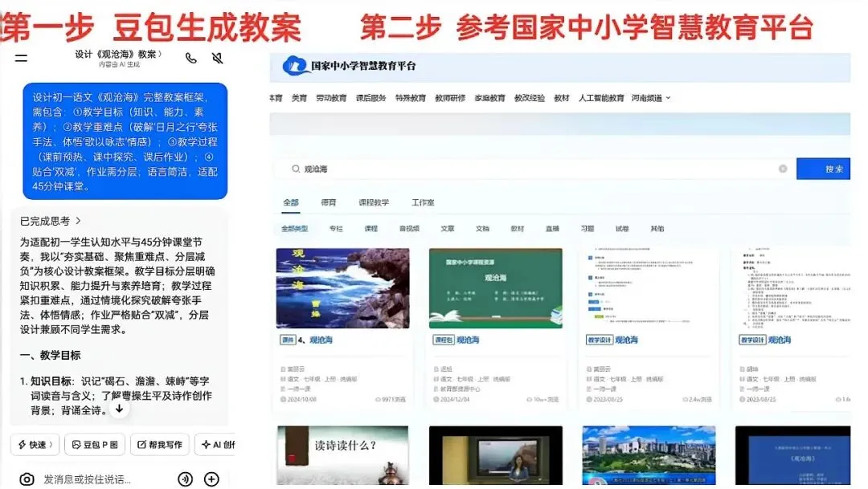Select the 全部类型 filter
The height and width of the screenshot is (489, 868).
tap(294, 229)
